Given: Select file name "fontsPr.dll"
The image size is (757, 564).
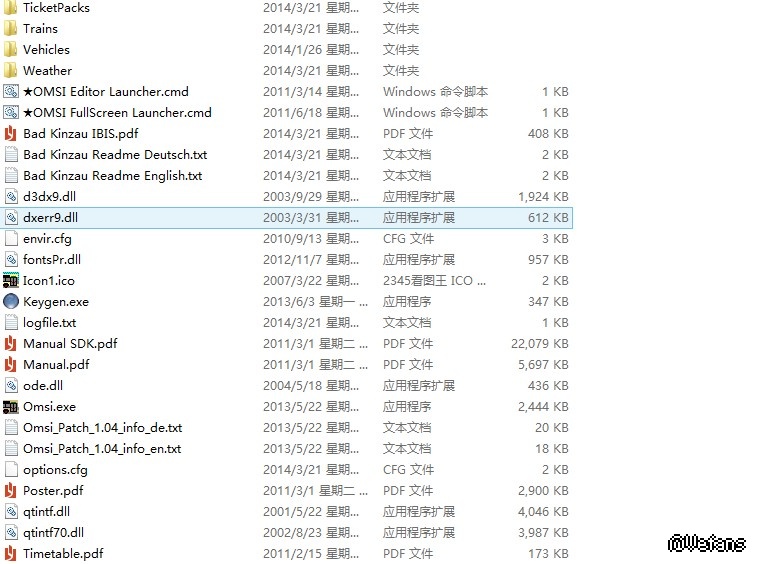Looking at the screenshot, I should (52, 260).
